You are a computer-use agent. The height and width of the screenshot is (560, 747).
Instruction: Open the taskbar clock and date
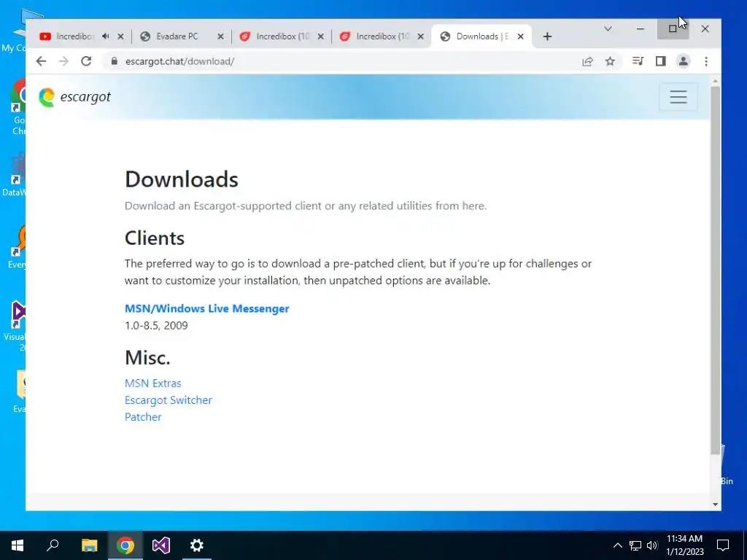(x=684, y=545)
